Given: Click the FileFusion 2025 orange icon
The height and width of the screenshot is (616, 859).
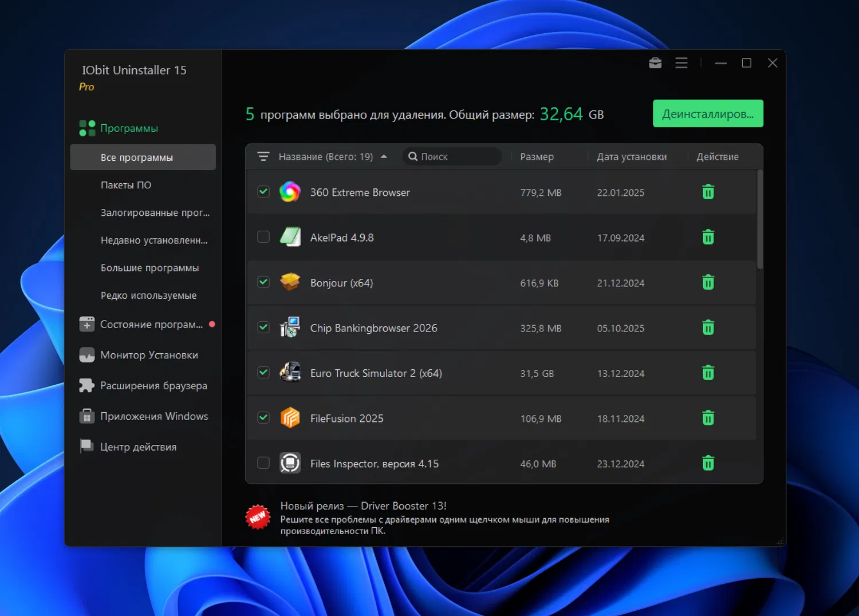Looking at the screenshot, I should (x=290, y=418).
